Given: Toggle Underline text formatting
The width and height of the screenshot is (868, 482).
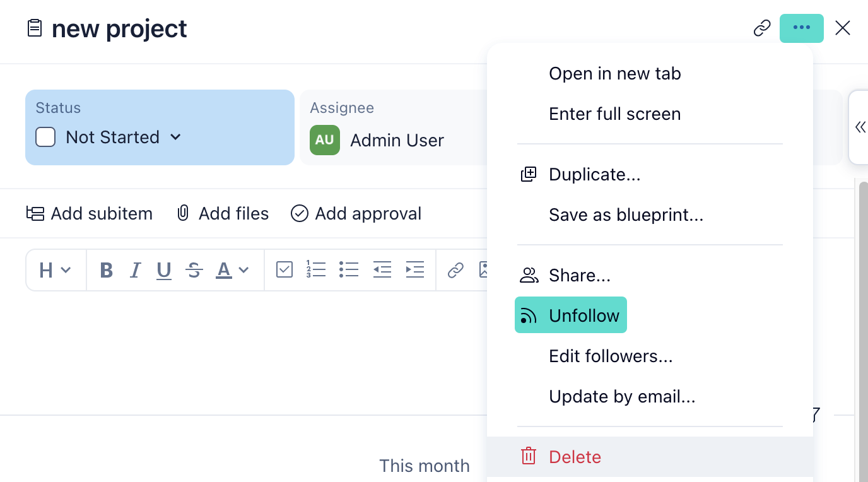Looking at the screenshot, I should [164, 271].
